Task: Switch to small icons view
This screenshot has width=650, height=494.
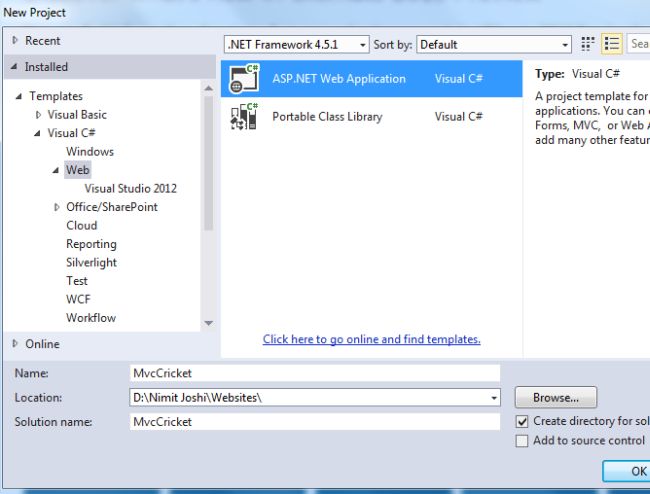Action: (587, 44)
